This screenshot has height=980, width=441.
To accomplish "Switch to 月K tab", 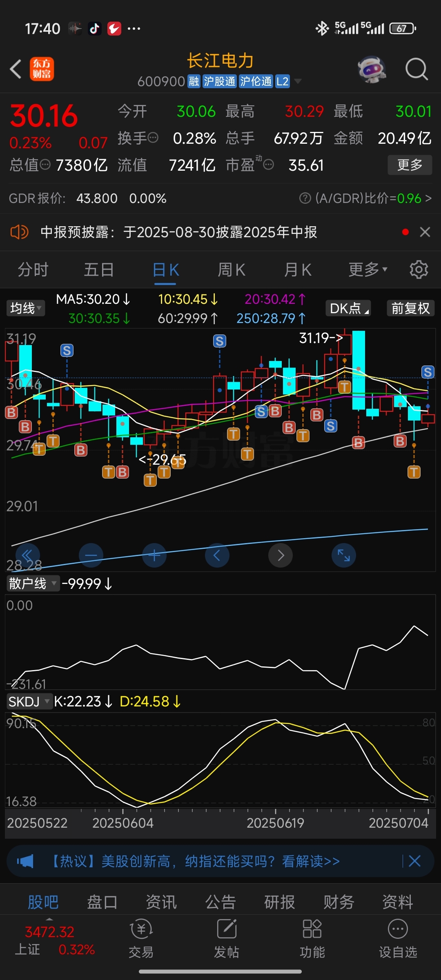I will [x=298, y=270].
